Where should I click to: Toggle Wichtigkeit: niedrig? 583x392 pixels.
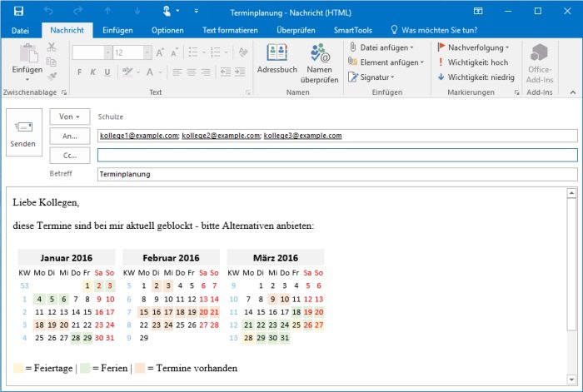[476, 77]
